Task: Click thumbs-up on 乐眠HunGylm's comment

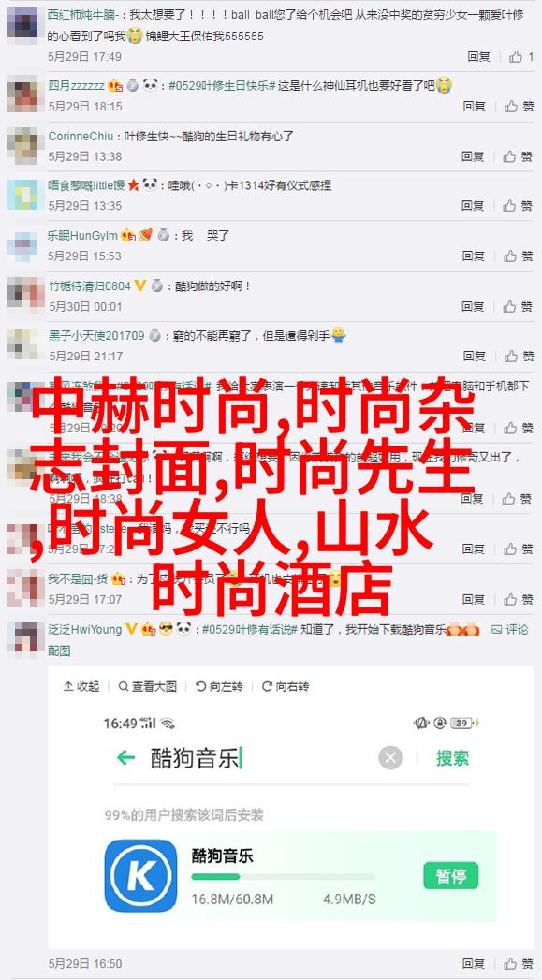Action: [519, 256]
